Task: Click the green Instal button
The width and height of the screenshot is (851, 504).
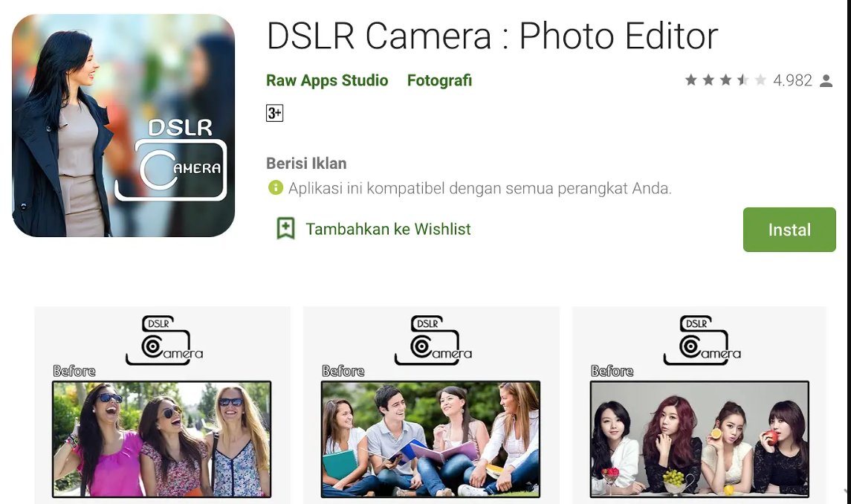Action: 789,229
